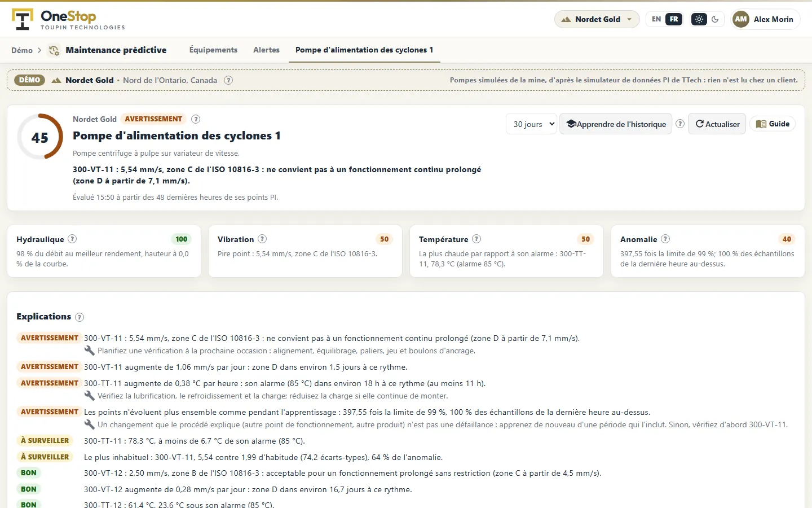
Task: Click AVERTISSEMENT badge for 1,06 mm/s par jour row
Action: click(50, 367)
